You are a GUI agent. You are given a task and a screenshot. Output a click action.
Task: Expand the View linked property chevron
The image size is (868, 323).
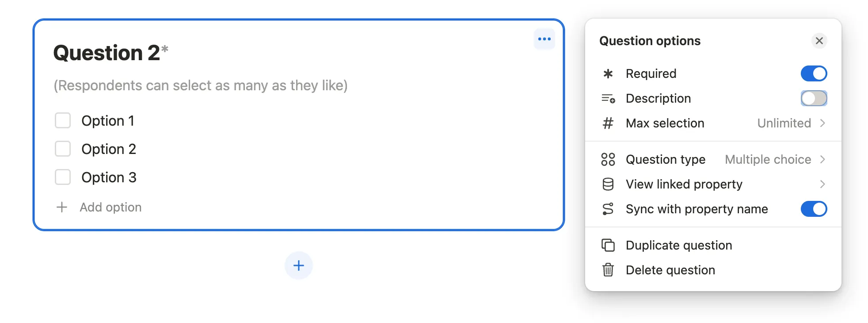[822, 184]
